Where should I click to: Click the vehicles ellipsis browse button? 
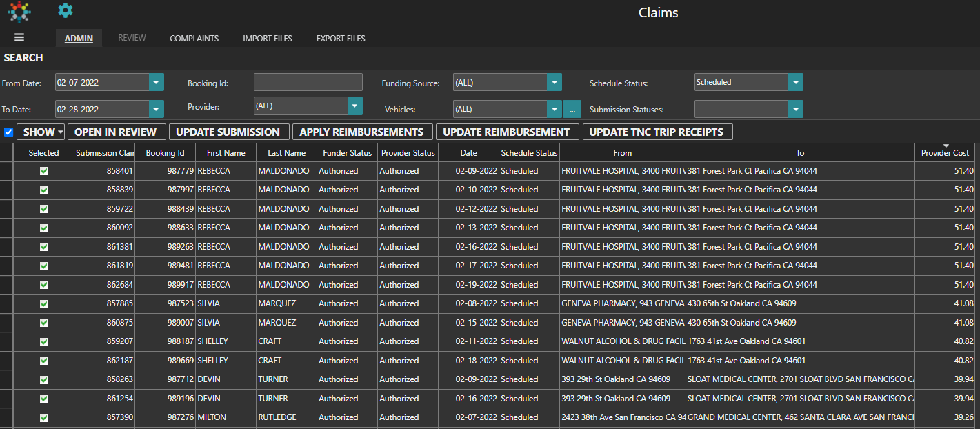coord(572,109)
